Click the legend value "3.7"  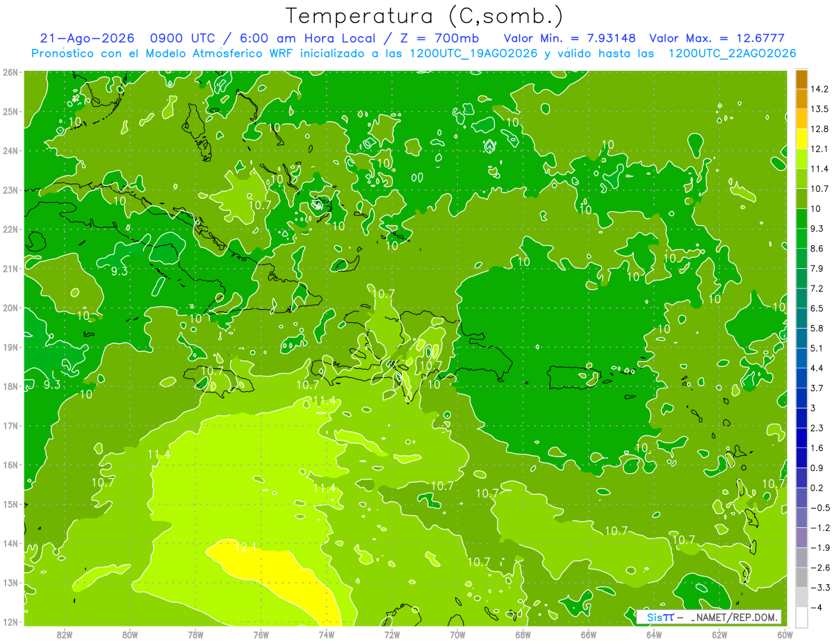click(x=817, y=388)
